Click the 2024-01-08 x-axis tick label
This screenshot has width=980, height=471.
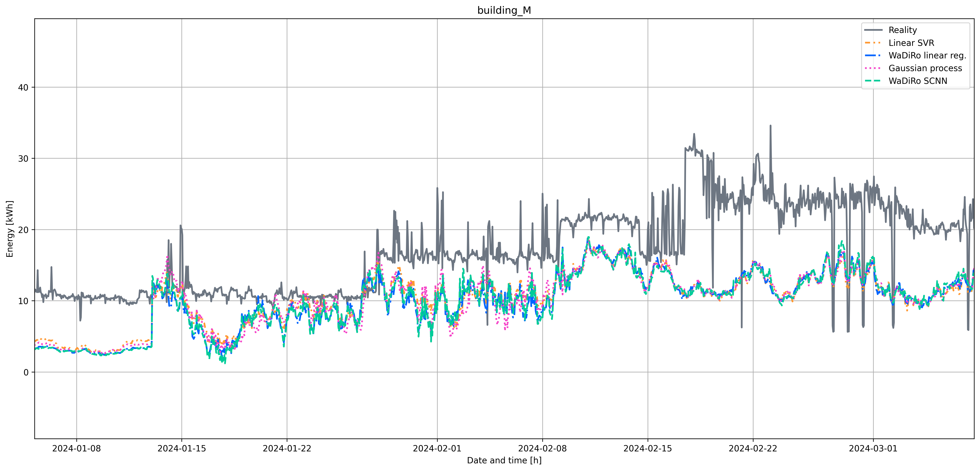point(76,449)
